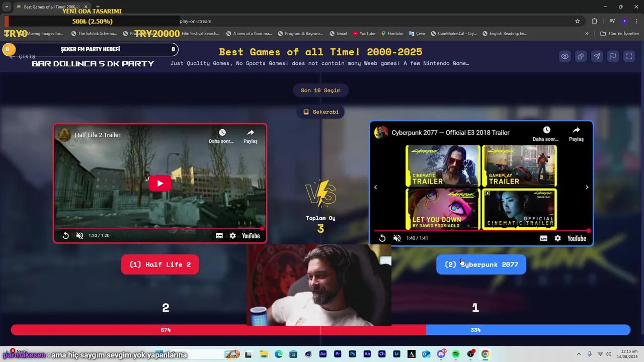The height and width of the screenshot is (362, 644).
Task: Open the Half Life 2 trailer channel avatar
Action: (x=65, y=135)
